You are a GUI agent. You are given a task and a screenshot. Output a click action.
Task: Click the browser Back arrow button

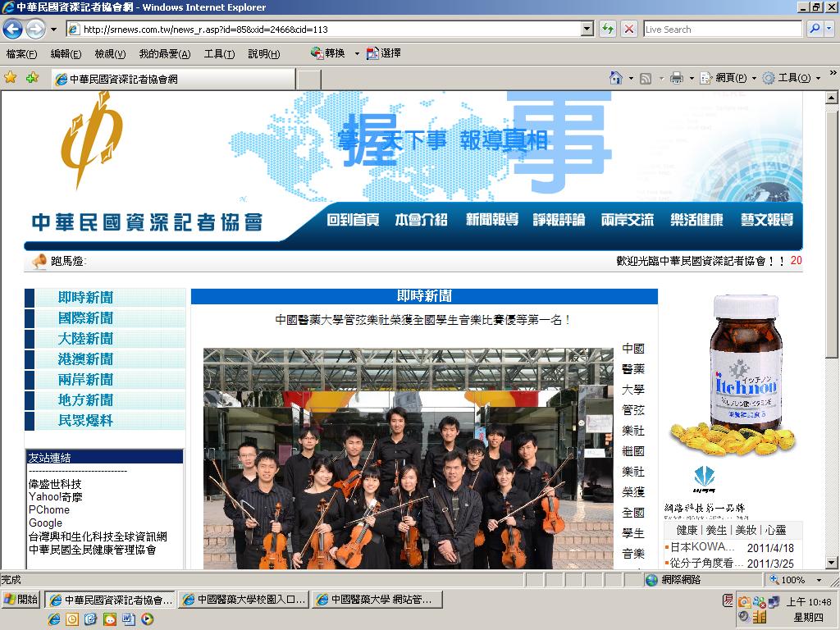[13, 29]
